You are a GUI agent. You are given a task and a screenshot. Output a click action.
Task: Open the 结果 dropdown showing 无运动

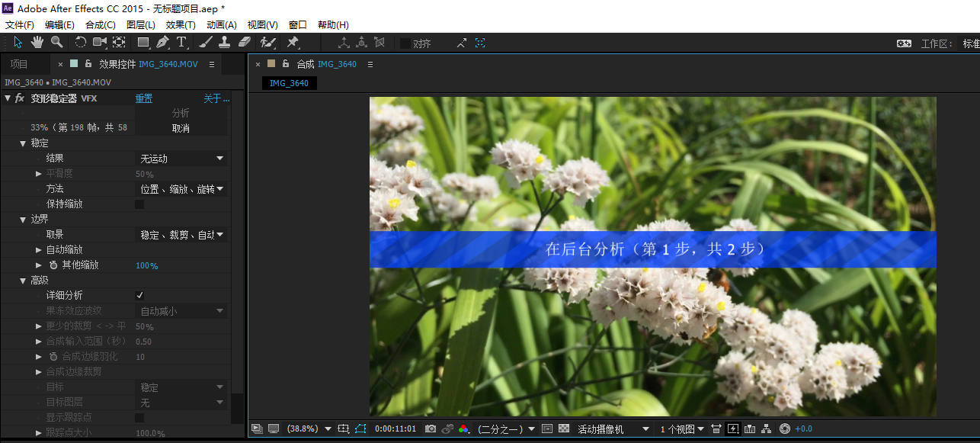[181, 159]
